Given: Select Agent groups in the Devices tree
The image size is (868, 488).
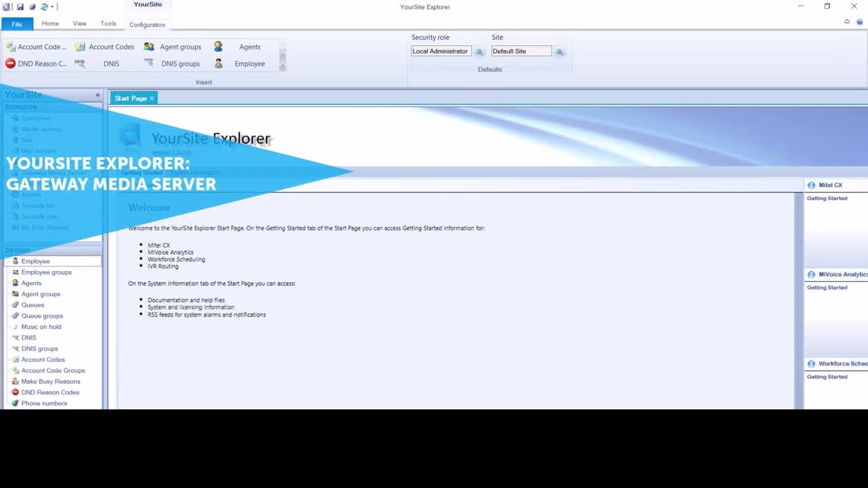Looking at the screenshot, I should click(41, 294).
